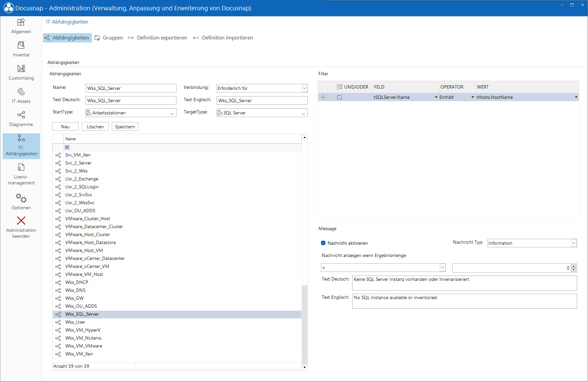588x382 pixels.
Task: Toggle the filter checkbox under Name header
Action: pyautogui.click(x=67, y=147)
